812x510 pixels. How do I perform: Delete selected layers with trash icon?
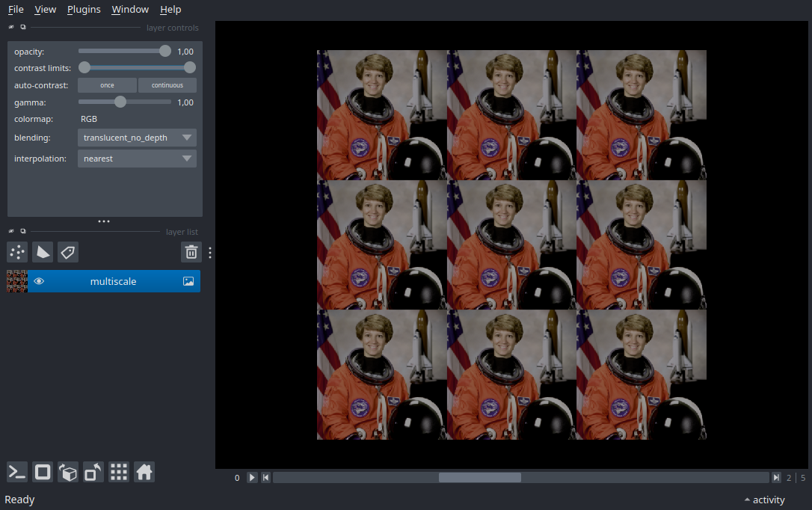coord(191,252)
